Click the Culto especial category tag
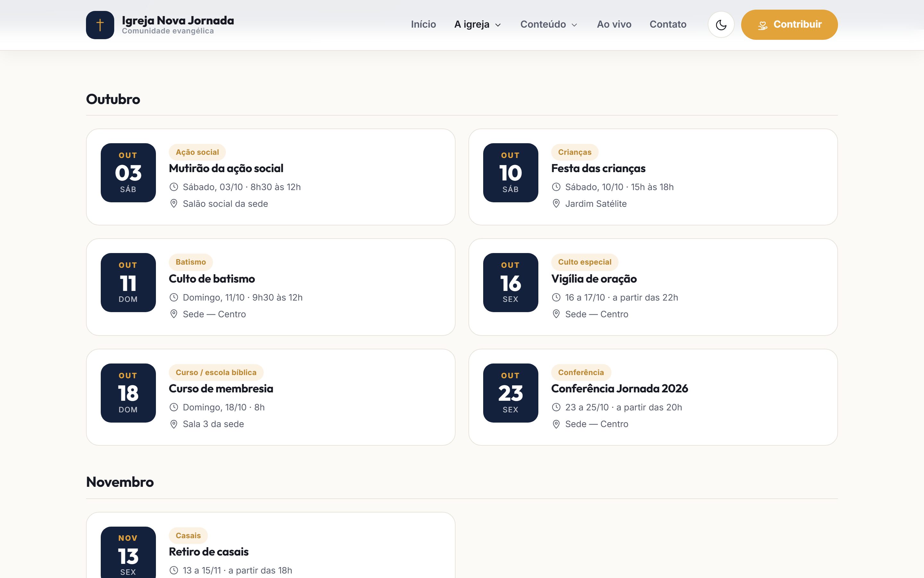 tap(585, 262)
